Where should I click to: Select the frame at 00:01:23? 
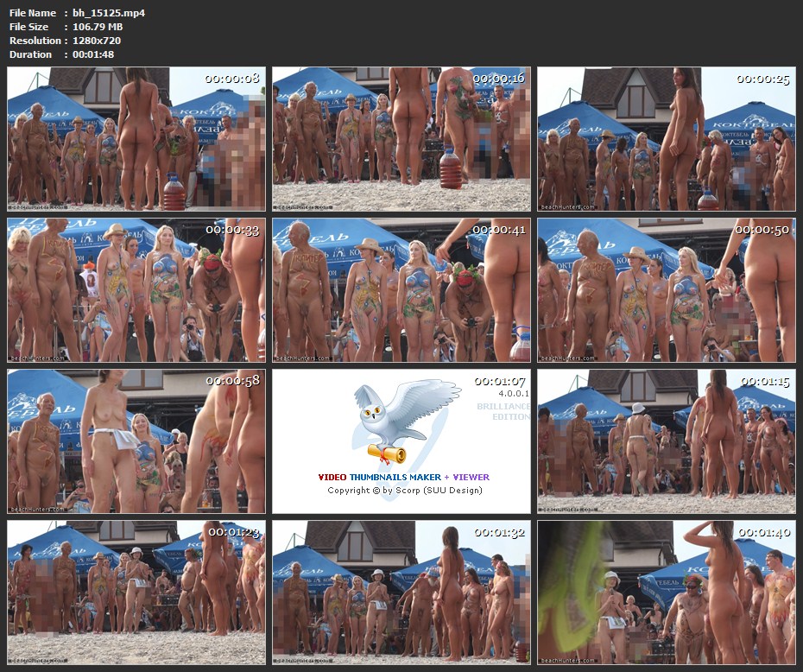136,592
